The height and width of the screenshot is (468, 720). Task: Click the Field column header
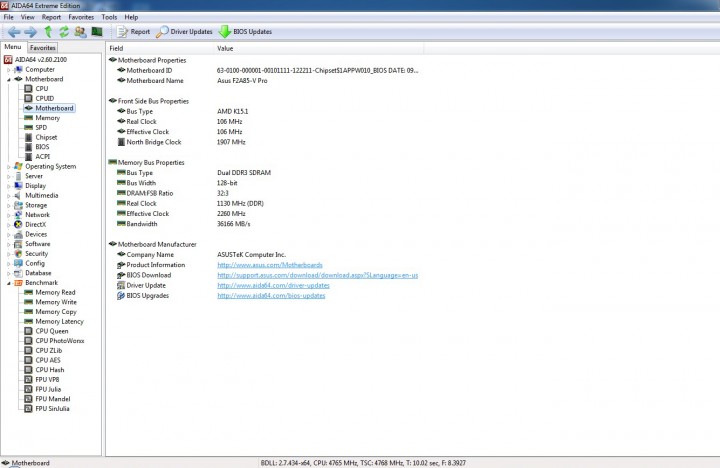[x=160, y=48]
